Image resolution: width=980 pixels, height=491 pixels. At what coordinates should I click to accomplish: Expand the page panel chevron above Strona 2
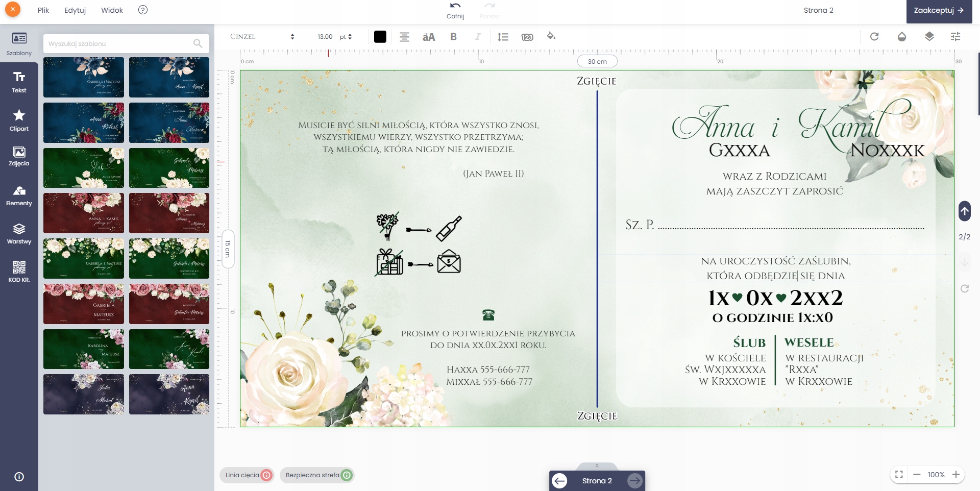point(597,465)
